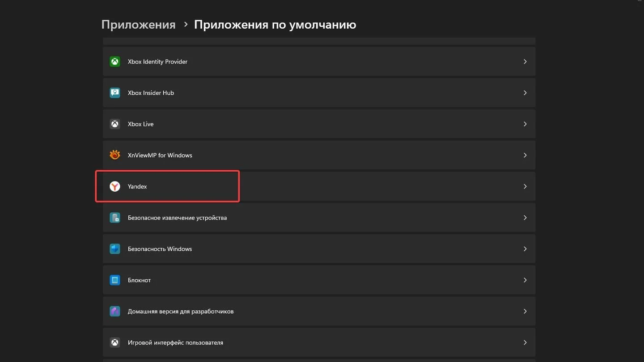
Task: Click the Xbox Insider Hub icon
Action: (115, 93)
